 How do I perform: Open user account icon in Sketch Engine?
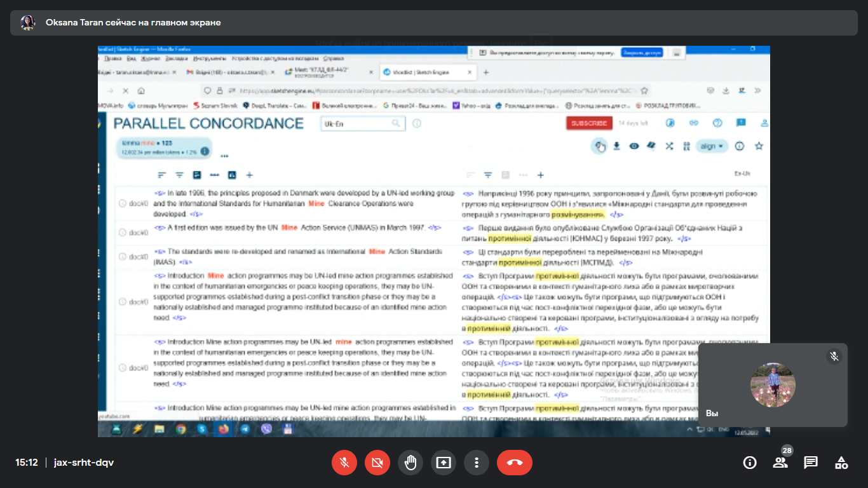(x=764, y=123)
